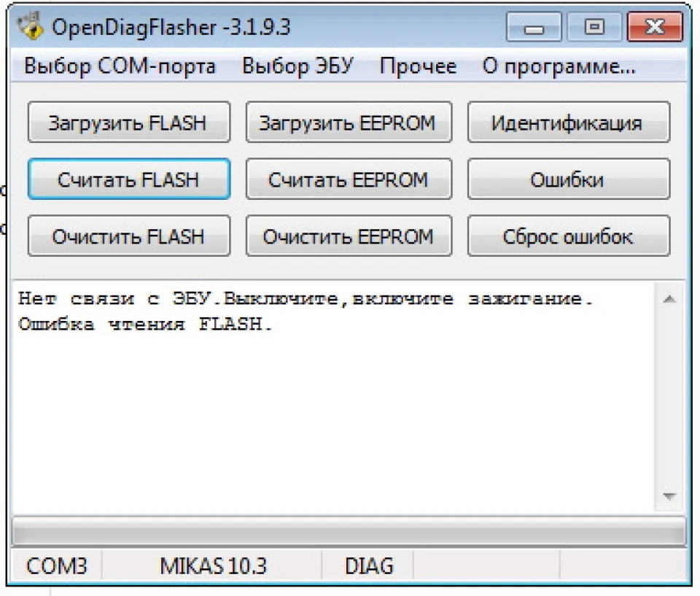The image size is (700, 596).
Task: Click the log scrollbar down arrow
Action: coord(669,496)
